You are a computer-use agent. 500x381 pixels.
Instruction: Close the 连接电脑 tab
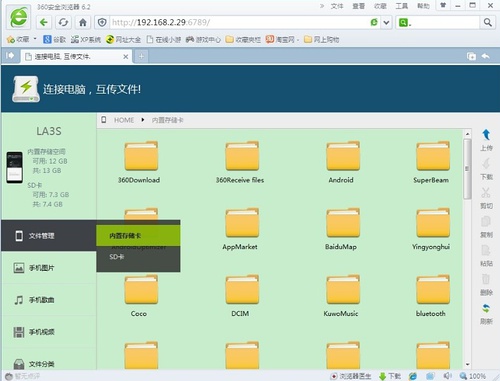(x=126, y=57)
